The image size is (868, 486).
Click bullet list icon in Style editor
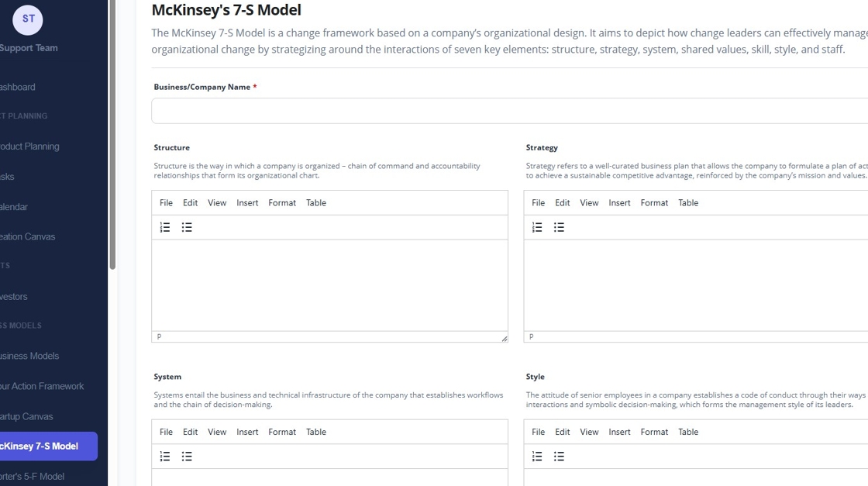pyautogui.click(x=559, y=457)
